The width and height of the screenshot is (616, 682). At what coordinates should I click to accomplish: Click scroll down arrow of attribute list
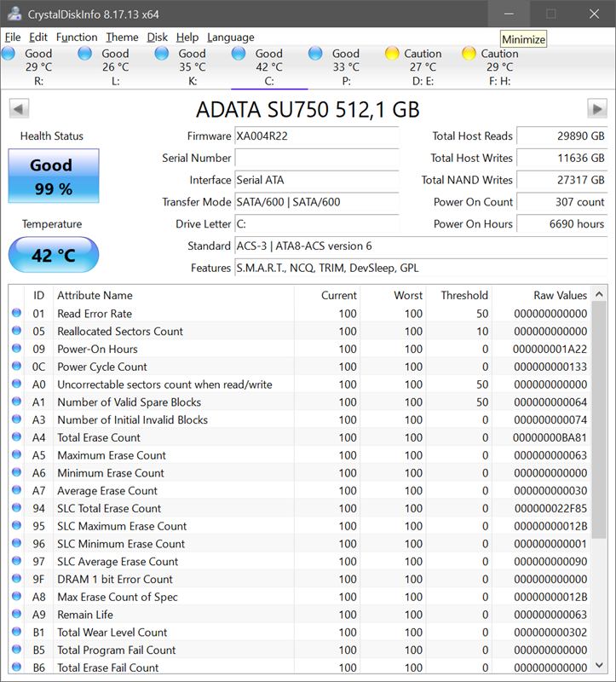pyautogui.click(x=599, y=665)
